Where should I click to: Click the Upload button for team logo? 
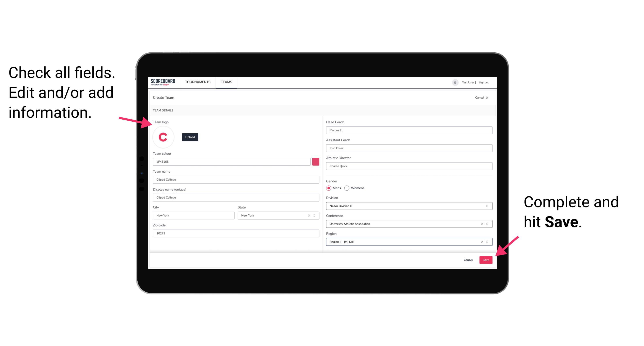190,137
